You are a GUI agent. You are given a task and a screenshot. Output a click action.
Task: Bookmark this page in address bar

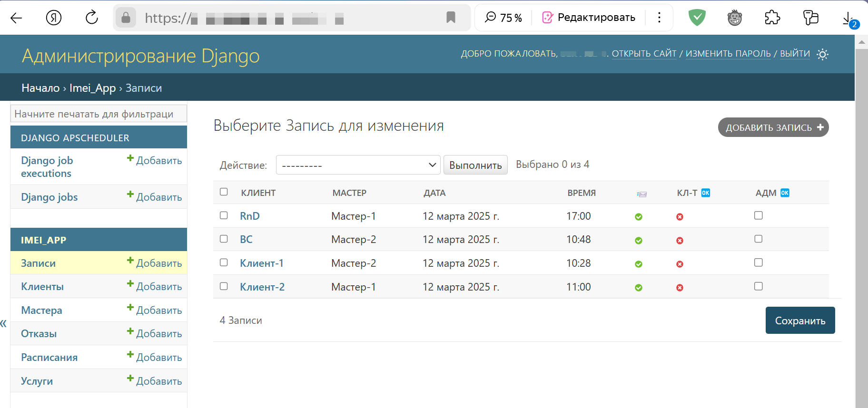451,18
